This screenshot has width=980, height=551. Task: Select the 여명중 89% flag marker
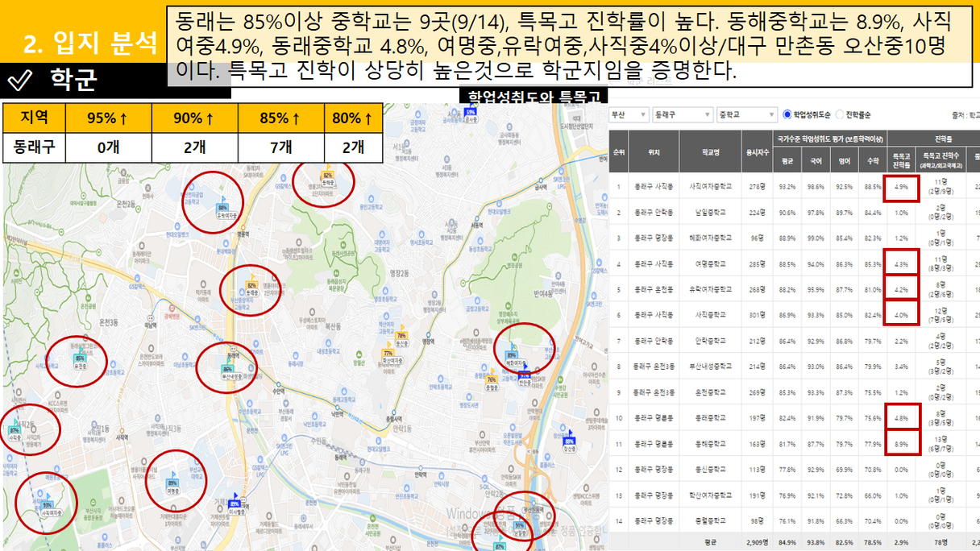(172, 483)
